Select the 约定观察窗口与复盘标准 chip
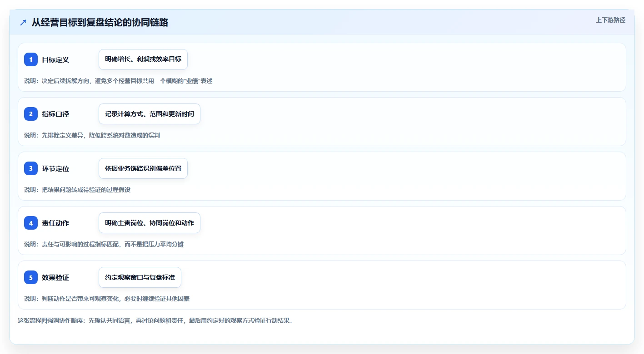The width and height of the screenshot is (644, 354). (x=140, y=277)
